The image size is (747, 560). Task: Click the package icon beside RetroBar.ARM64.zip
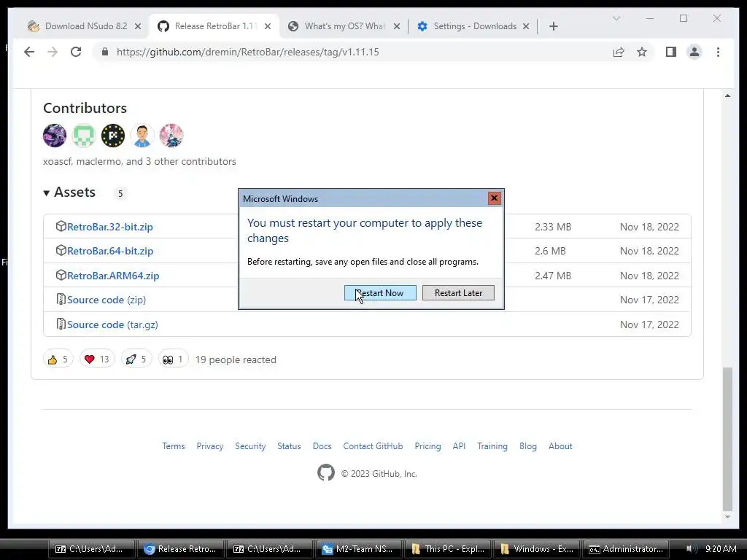tap(61, 275)
